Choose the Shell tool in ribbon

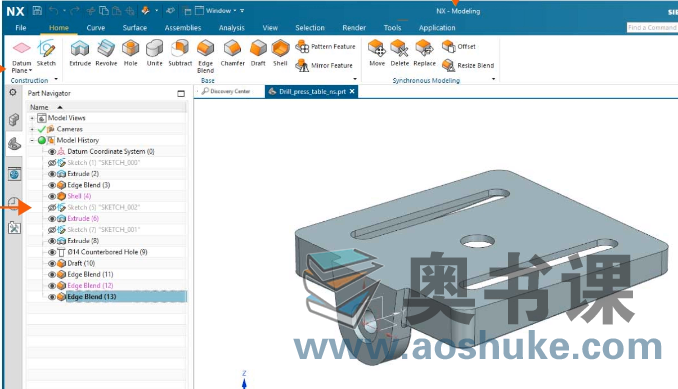coord(280,53)
